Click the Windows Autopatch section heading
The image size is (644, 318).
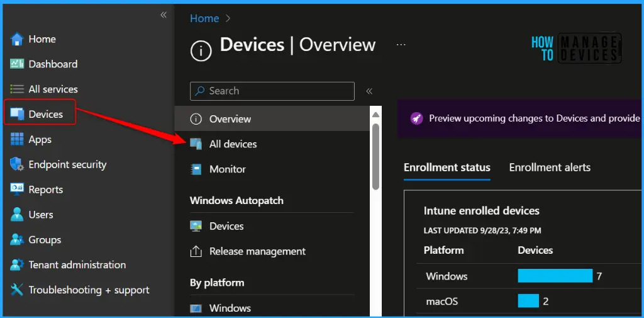236,201
